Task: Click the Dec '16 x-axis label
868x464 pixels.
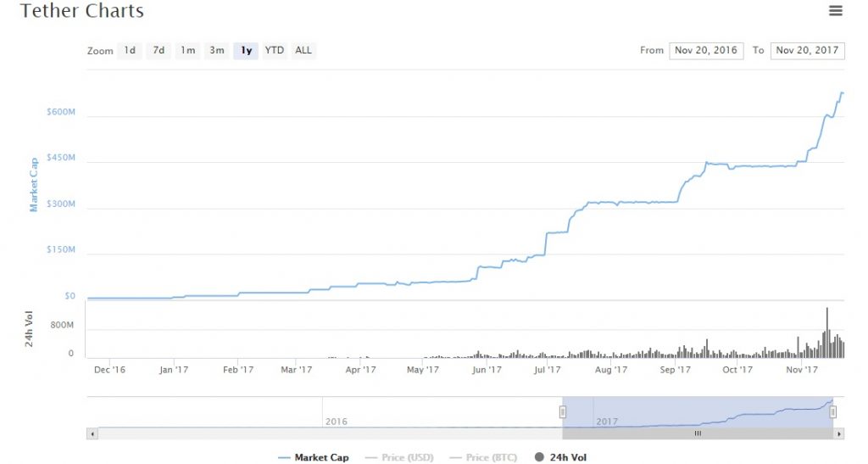Action: coord(109,369)
